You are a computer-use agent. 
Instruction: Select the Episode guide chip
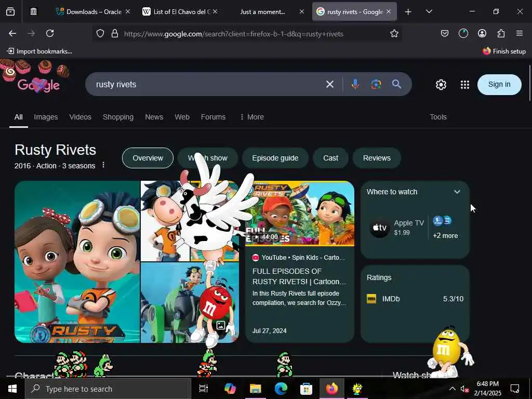click(275, 158)
